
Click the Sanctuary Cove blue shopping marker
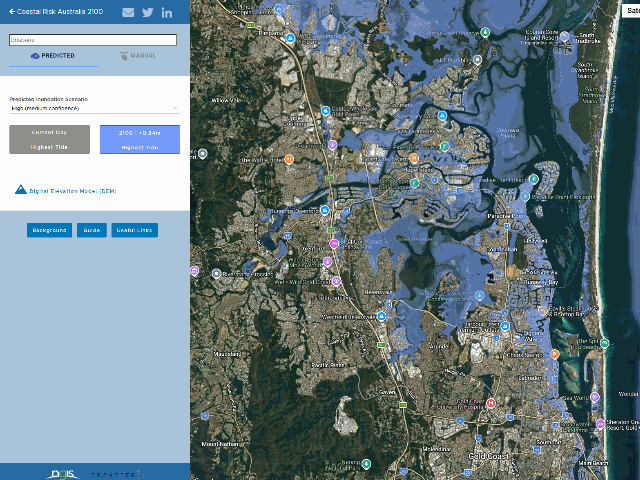pyautogui.click(x=442, y=116)
